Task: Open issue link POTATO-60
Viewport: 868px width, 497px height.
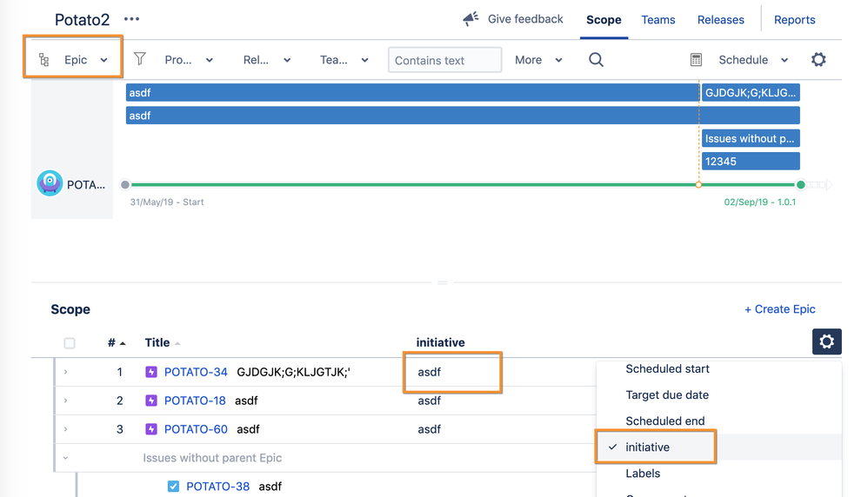Action: click(196, 429)
